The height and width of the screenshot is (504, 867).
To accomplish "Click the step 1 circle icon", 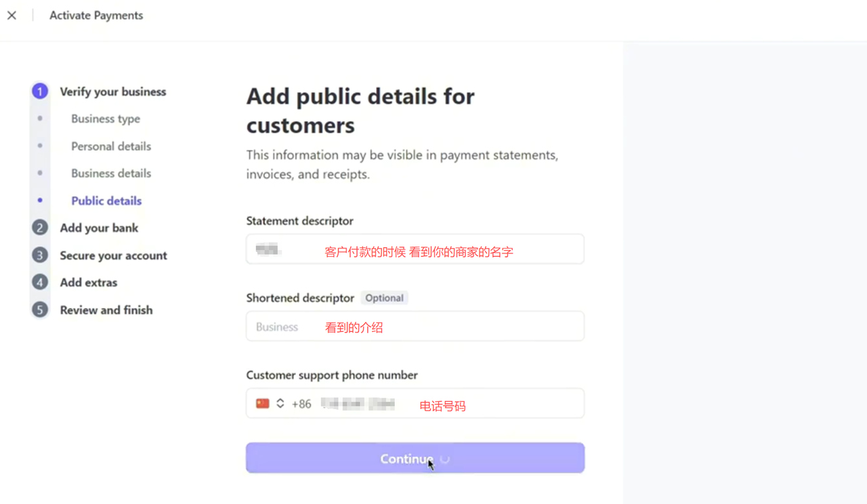I will pyautogui.click(x=40, y=91).
